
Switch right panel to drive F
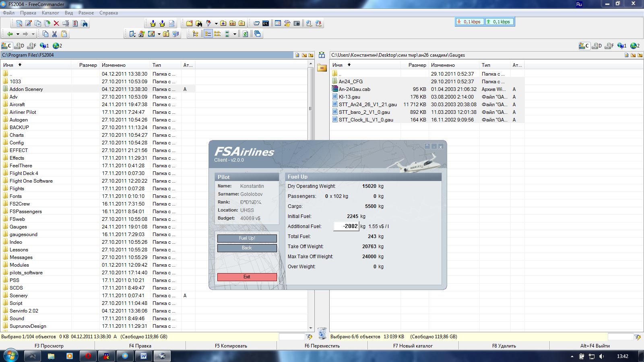(609, 46)
